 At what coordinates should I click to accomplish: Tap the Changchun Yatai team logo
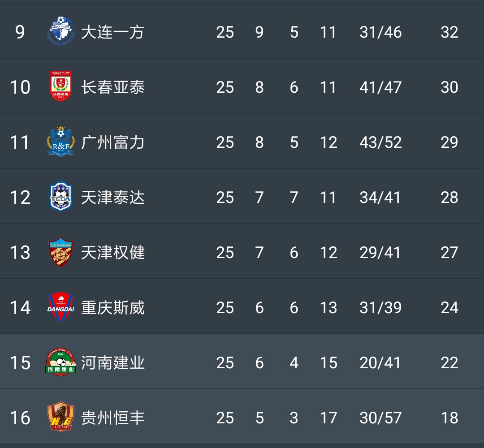60,86
